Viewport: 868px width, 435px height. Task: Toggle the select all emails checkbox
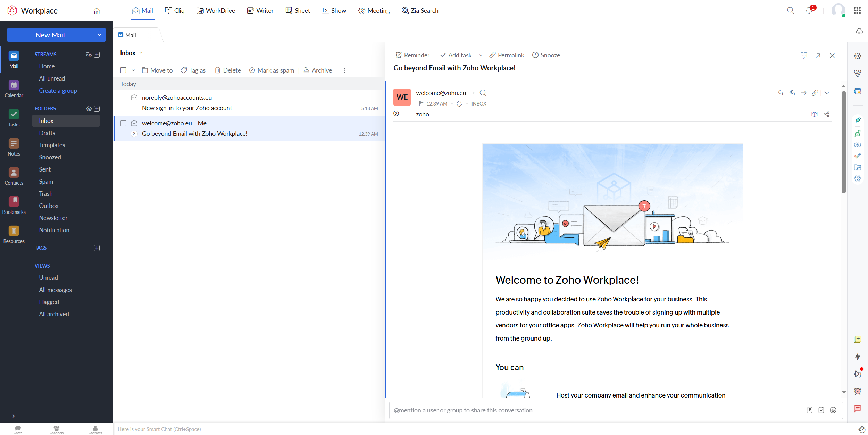click(x=123, y=70)
